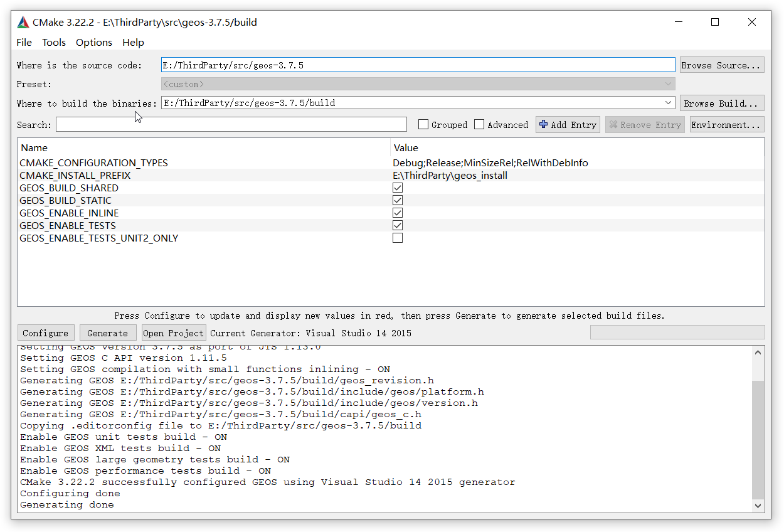Screen dimensions: 784x532
Task: Click the Browse Source button
Action: click(722, 65)
